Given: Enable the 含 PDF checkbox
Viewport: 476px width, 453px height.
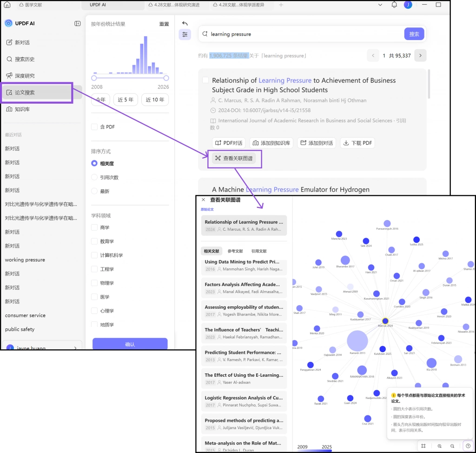Looking at the screenshot, I should (94, 127).
